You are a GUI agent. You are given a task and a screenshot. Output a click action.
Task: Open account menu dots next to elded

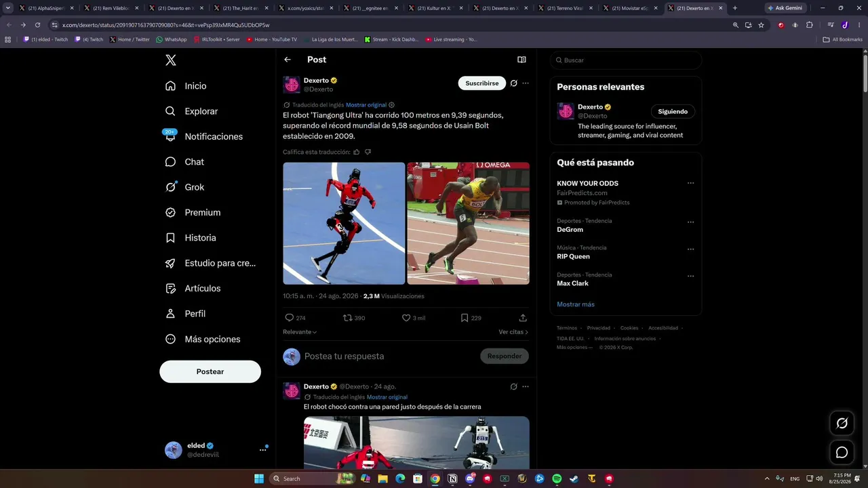coord(262,450)
